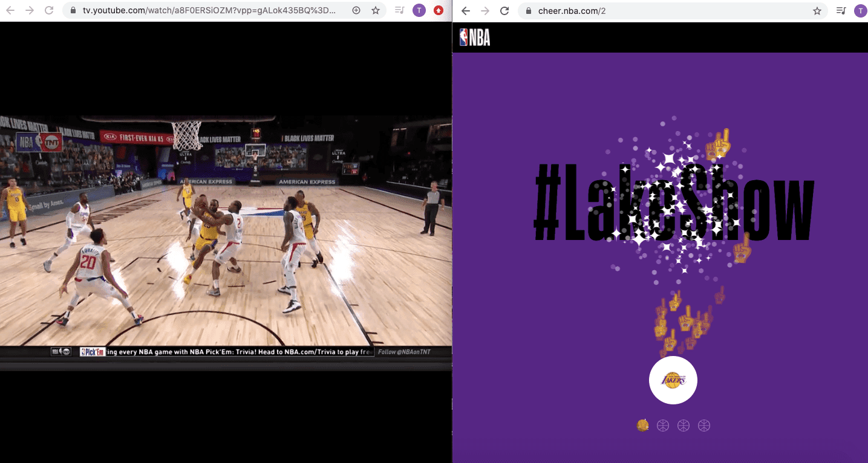Click the red extension icon in toolbar
Image resolution: width=868 pixels, height=463 pixels.
[439, 11]
